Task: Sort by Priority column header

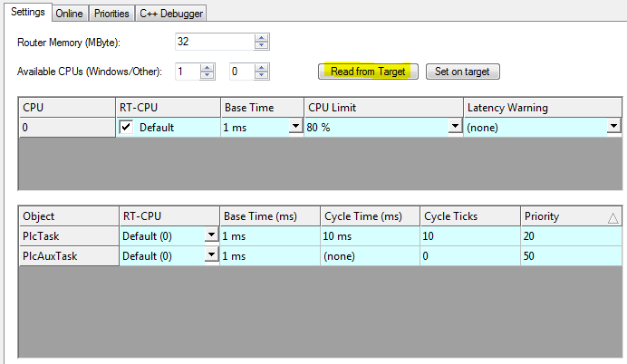Action: (x=572, y=216)
